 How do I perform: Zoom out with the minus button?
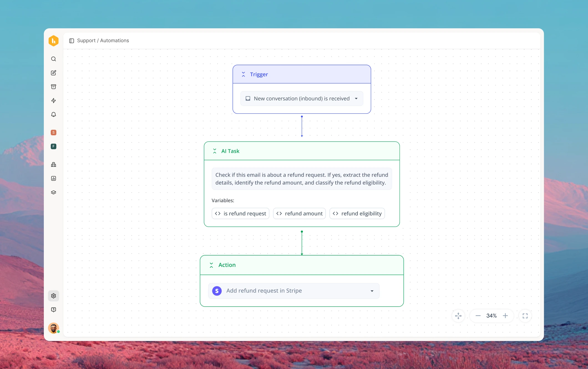click(x=478, y=316)
